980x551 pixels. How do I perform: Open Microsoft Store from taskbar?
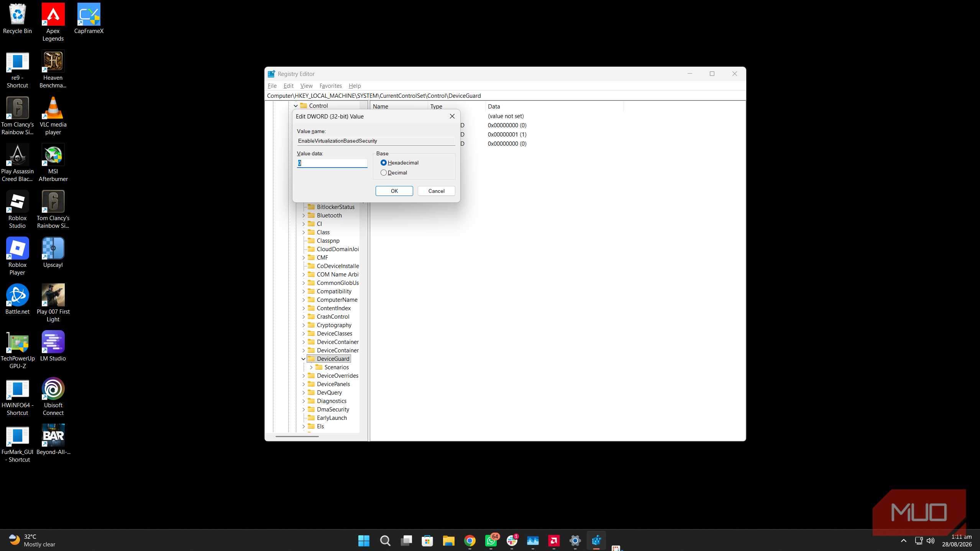pyautogui.click(x=427, y=541)
